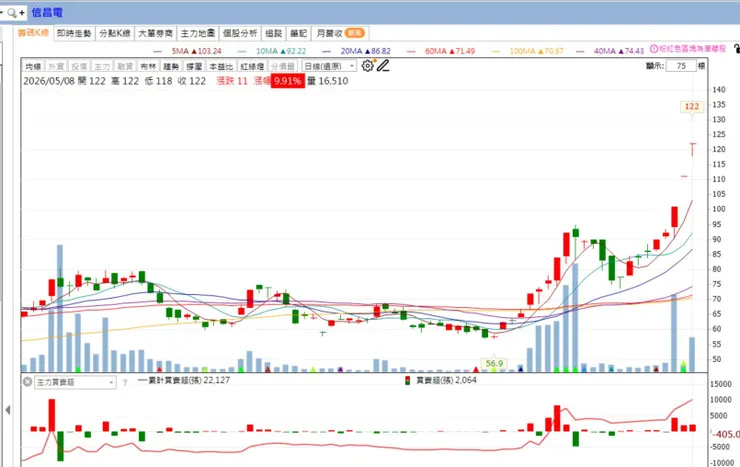Click the latest red candlestick near 120
The height and width of the screenshot is (467, 740).
coord(692,150)
